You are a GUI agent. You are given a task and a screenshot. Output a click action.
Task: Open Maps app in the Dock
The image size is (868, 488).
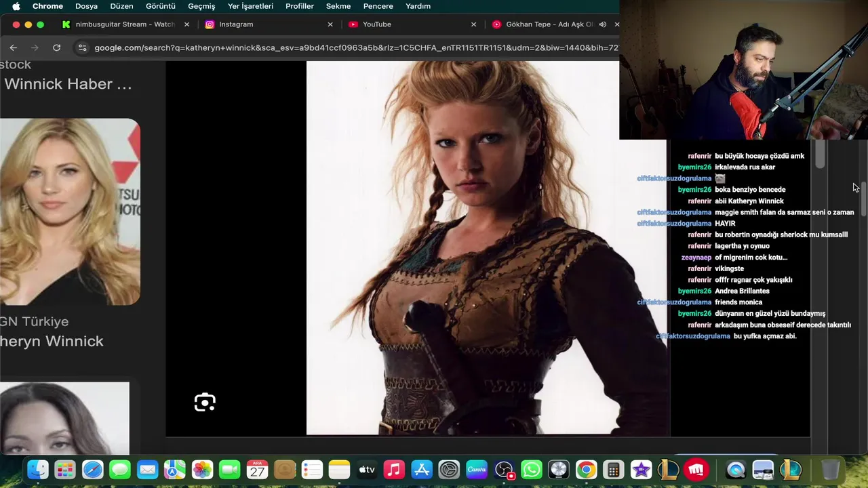pyautogui.click(x=175, y=470)
